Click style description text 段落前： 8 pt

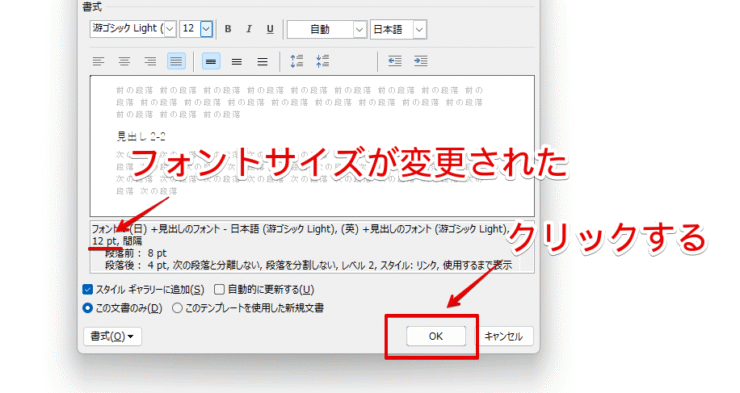tap(136, 253)
